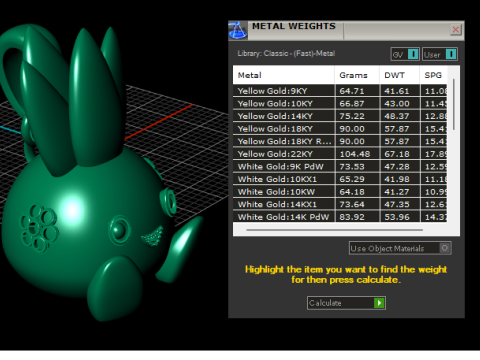Click the Metal Weights flask icon
Image resolution: width=480 pixels, height=360 pixels.
[x=238, y=30]
